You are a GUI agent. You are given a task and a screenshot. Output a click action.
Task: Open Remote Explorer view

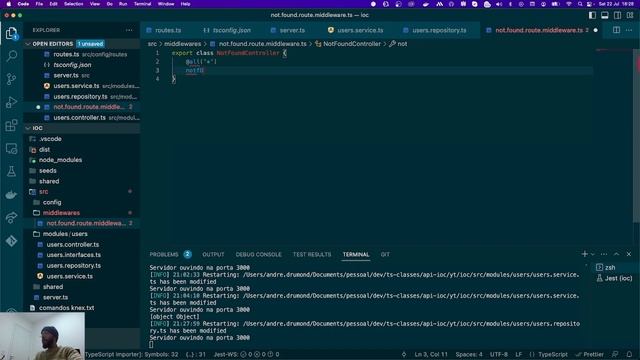(x=11, y=149)
